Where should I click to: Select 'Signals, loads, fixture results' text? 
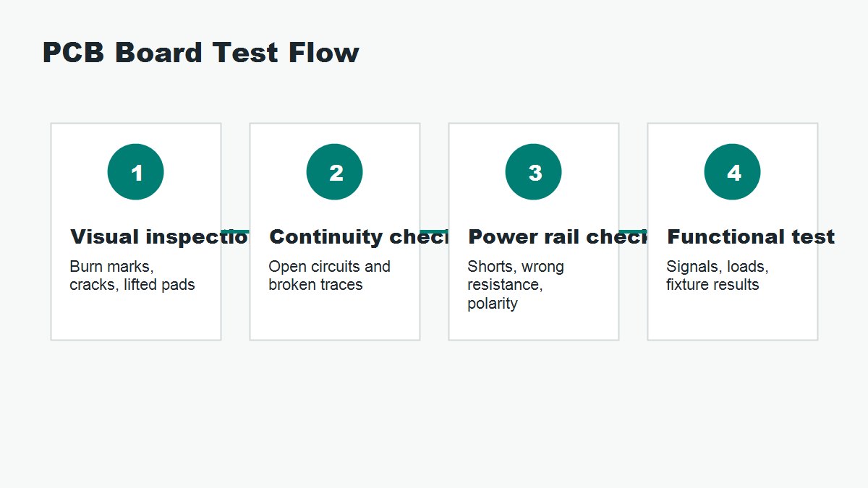(x=718, y=275)
